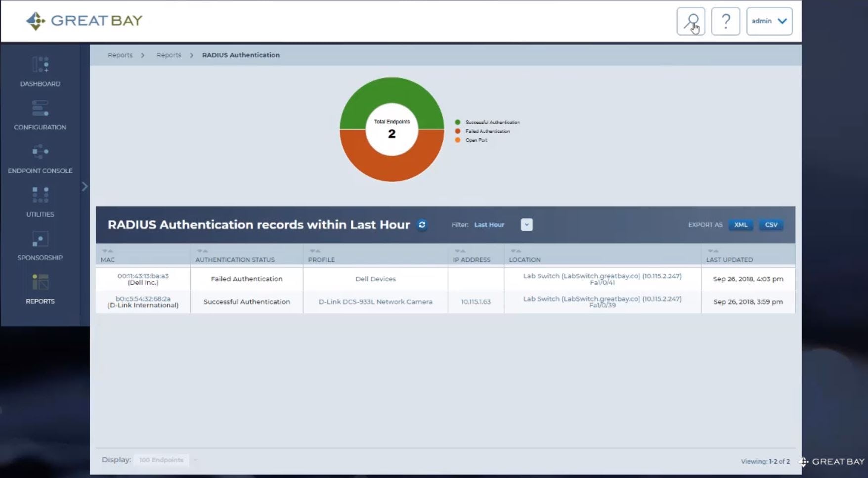Open the Last Hour filter dropdown
Screen dimensions: 868x478
click(526, 224)
